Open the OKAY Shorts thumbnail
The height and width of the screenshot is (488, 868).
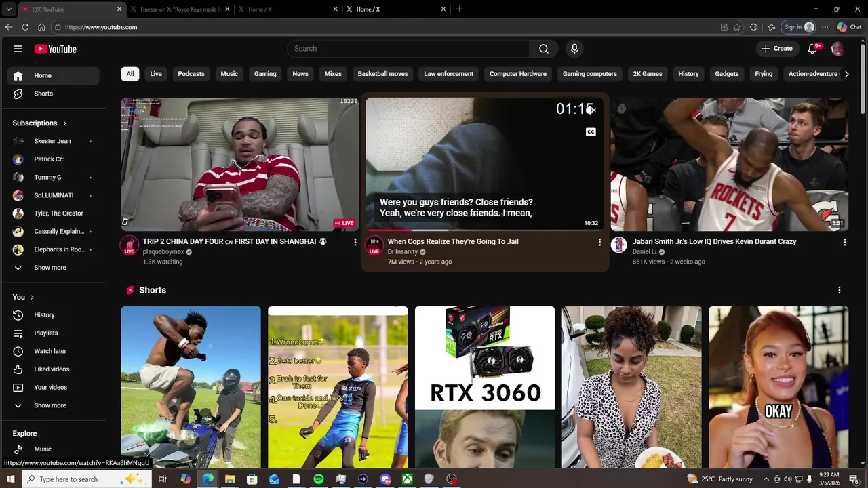778,386
